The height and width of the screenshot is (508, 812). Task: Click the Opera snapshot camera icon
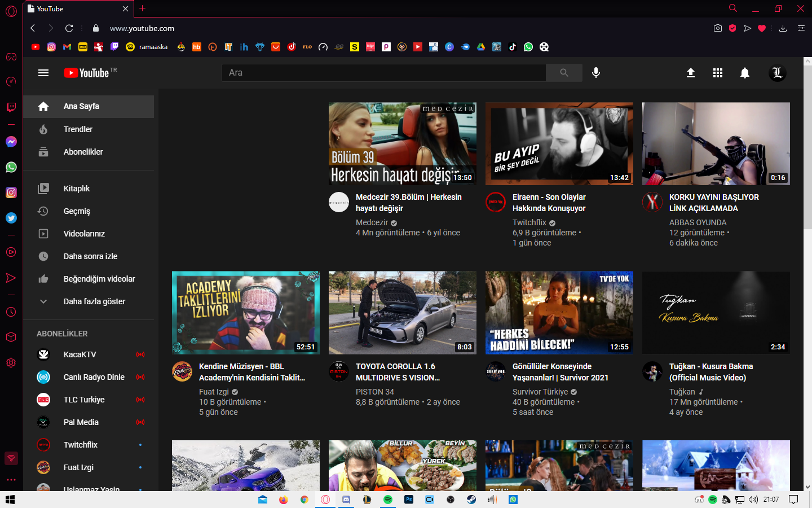tap(718, 28)
